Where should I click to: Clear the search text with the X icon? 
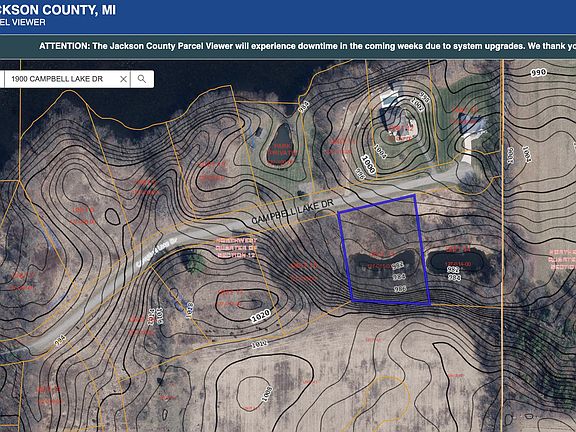coord(123,79)
